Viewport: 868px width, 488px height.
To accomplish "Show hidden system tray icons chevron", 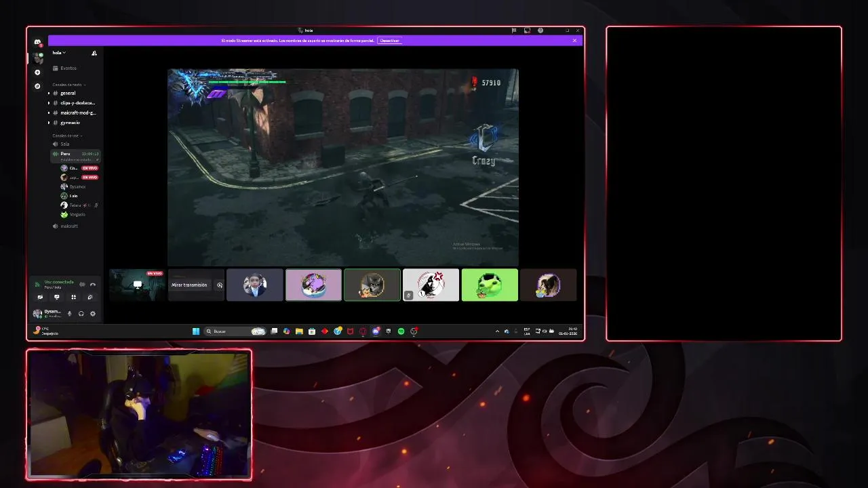I will coord(497,331).
